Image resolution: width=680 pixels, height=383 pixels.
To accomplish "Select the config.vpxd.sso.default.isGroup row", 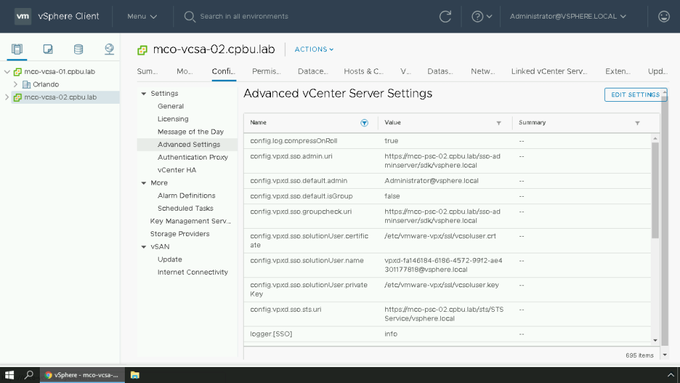I will point(447,196).
